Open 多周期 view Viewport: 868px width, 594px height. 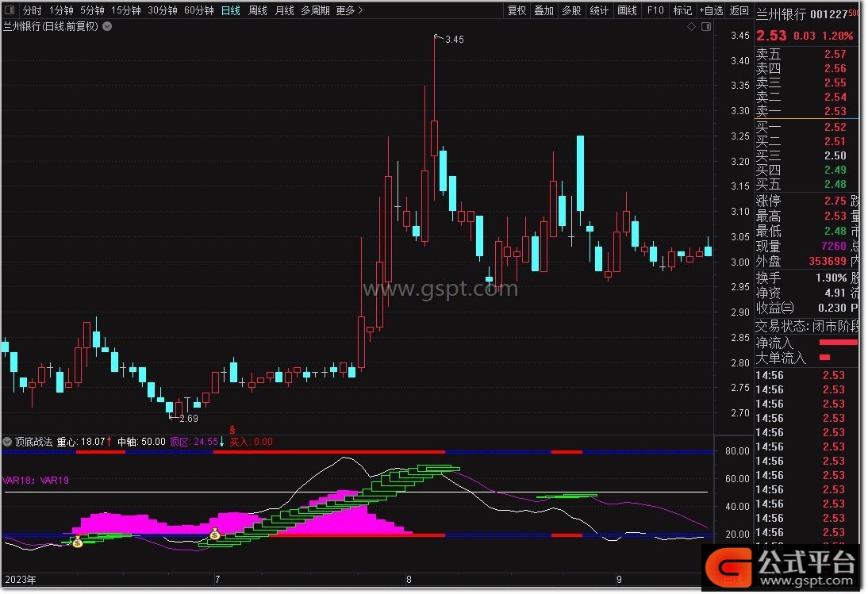click(x=315, y=10)
